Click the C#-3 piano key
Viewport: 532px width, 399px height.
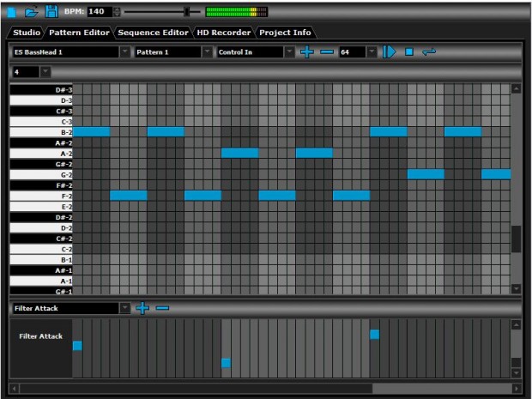[41, 111]
